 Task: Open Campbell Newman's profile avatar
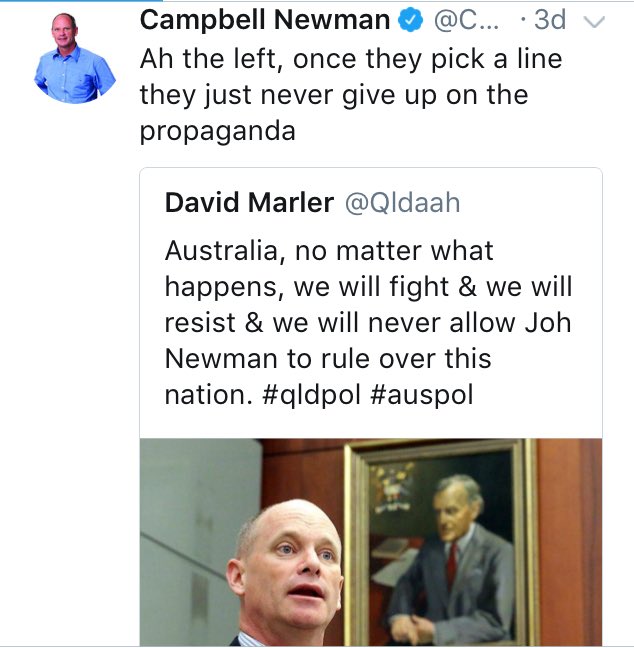75,57
